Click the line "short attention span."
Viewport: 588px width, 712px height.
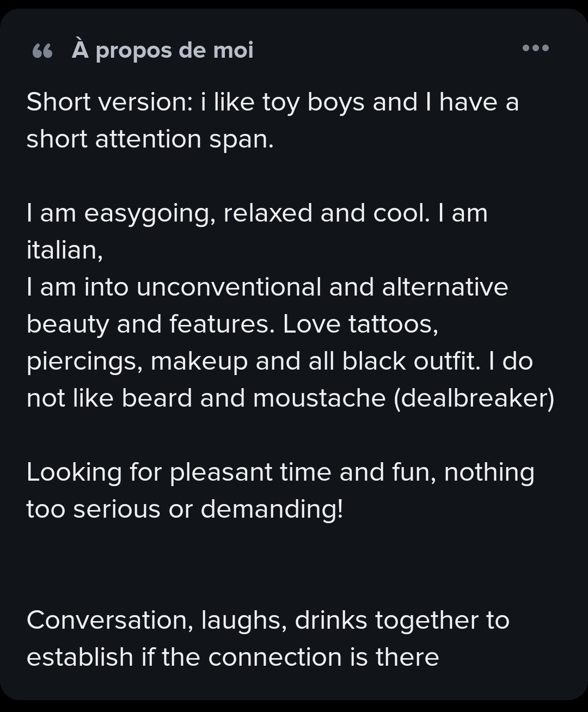pyautogui.click(x=150, y=139)
